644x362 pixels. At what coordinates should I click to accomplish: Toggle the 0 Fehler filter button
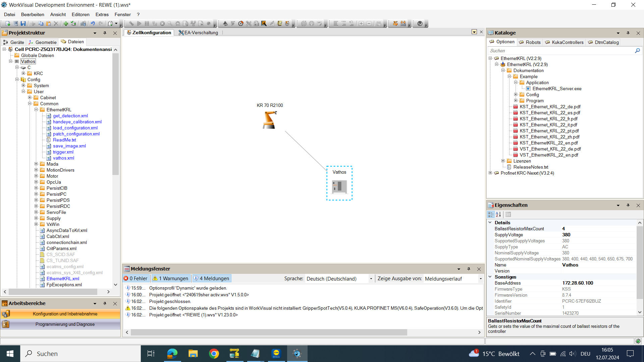pyautogui.click(x=136, y=279)
